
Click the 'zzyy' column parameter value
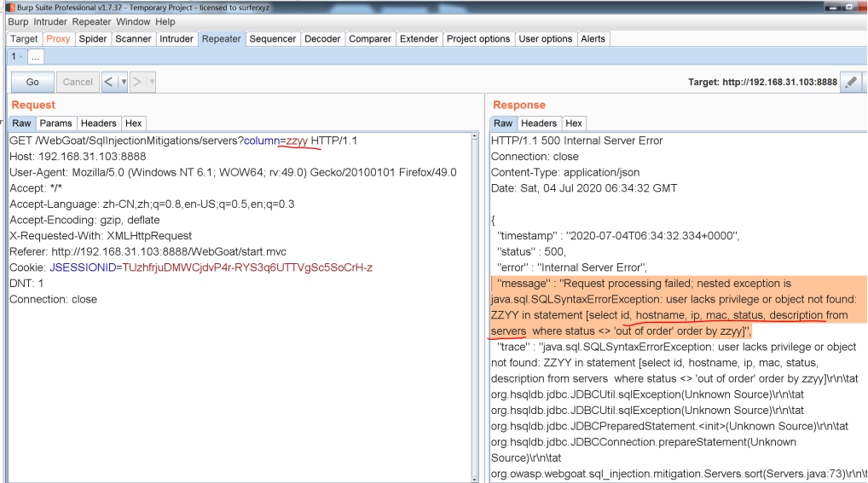click(297, 141)
